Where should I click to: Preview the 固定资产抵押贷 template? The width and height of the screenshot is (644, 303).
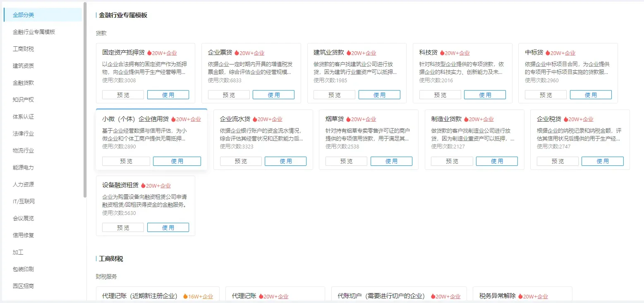coord(123,95)
